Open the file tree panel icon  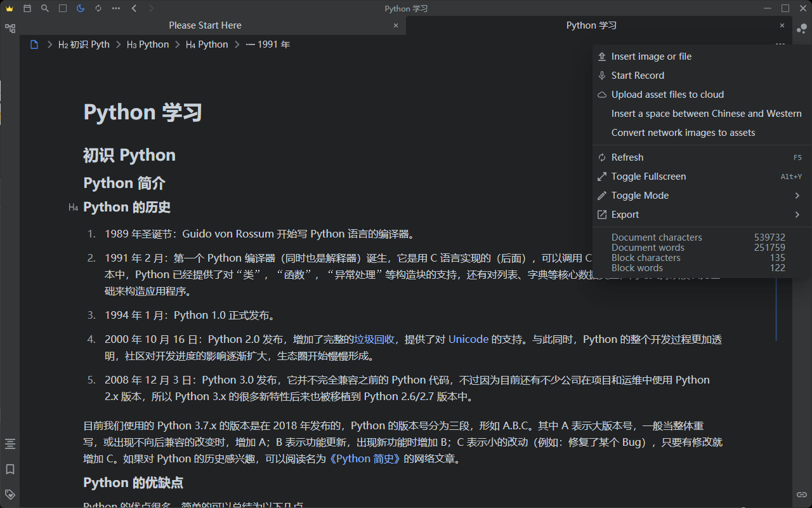click(x=10, y=29)
